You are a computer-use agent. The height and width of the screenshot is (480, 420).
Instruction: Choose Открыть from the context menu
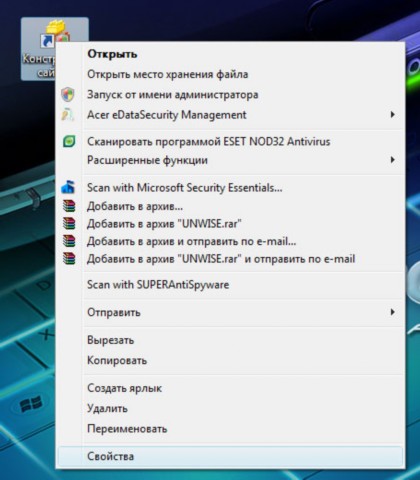pyautogui.click(x=230, y=54)
